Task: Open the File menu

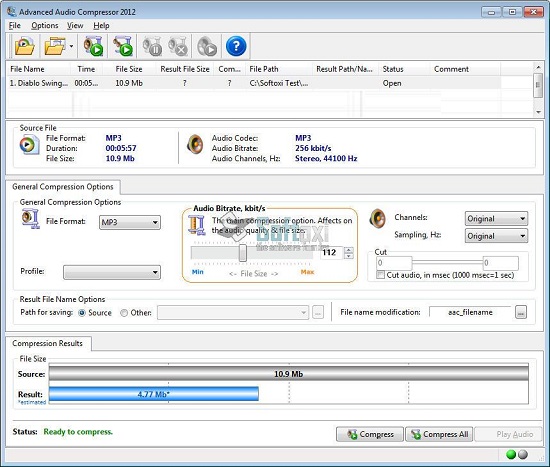Action: [x=14, y=26]
